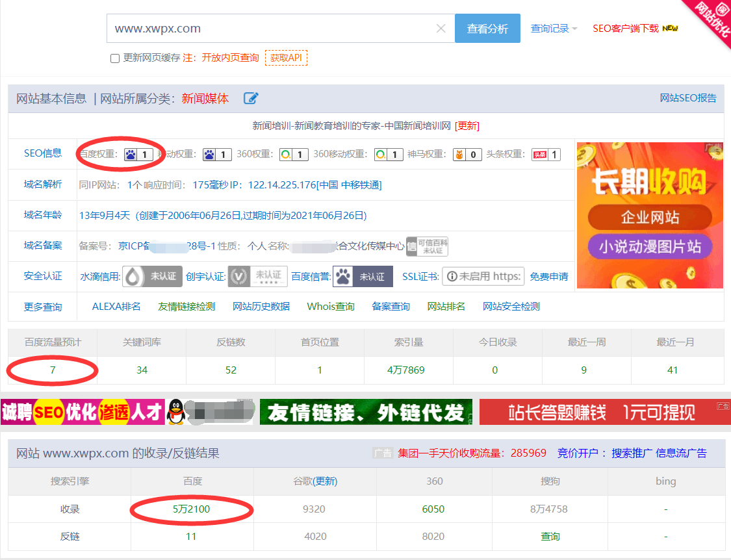Click the Baidu weight paw badge
Image resolution: width=731 pixels, height=560 pixels.
(138, 155)
